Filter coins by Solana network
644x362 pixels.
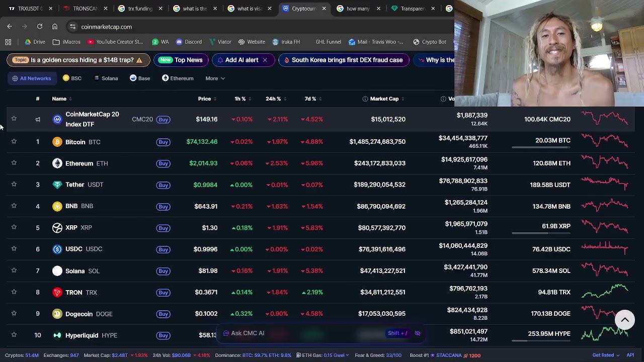[105, 78]
